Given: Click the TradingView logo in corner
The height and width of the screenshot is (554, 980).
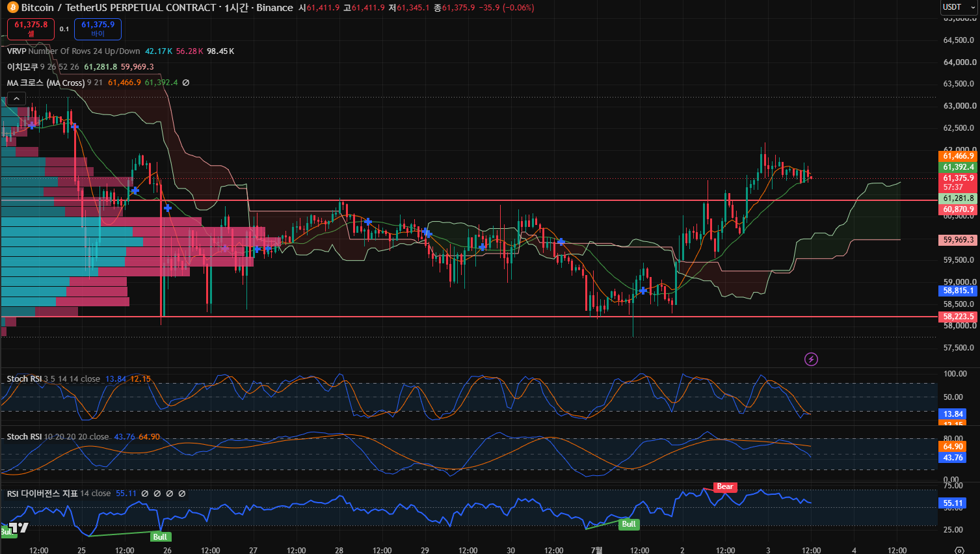Looking at the screenshot, I should tap(19, 527).
